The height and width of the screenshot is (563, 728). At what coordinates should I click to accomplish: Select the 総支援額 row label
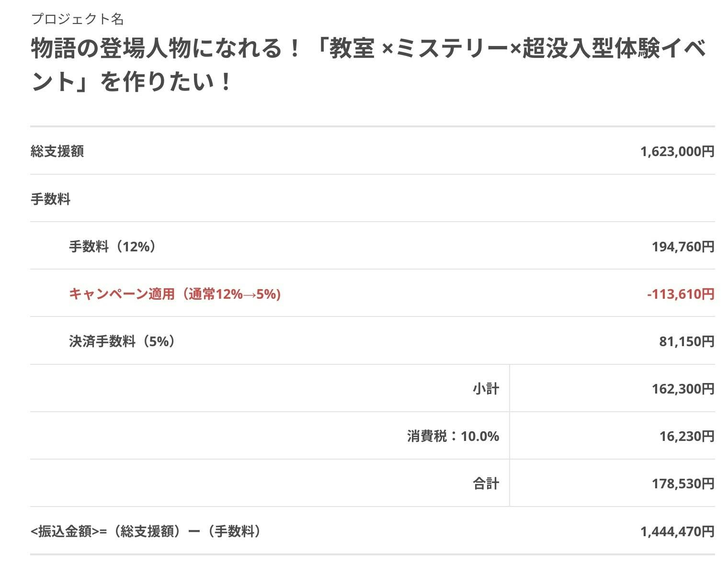pos(57,151)
